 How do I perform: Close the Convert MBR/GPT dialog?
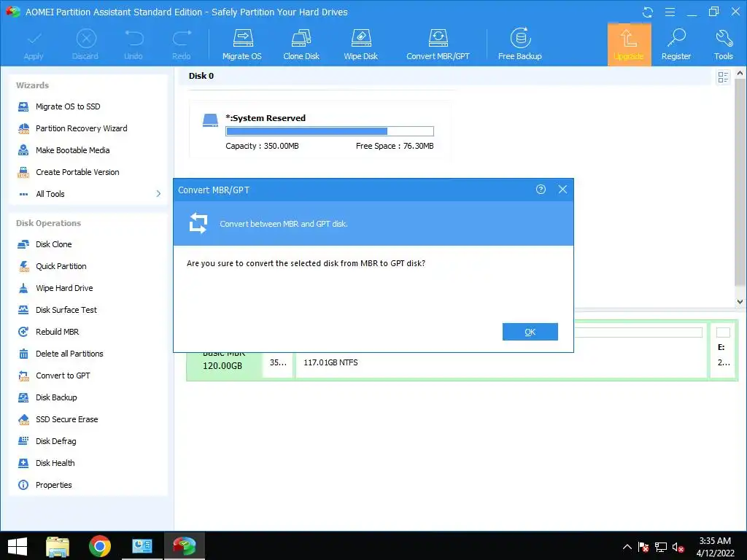(x=562, y=190)
